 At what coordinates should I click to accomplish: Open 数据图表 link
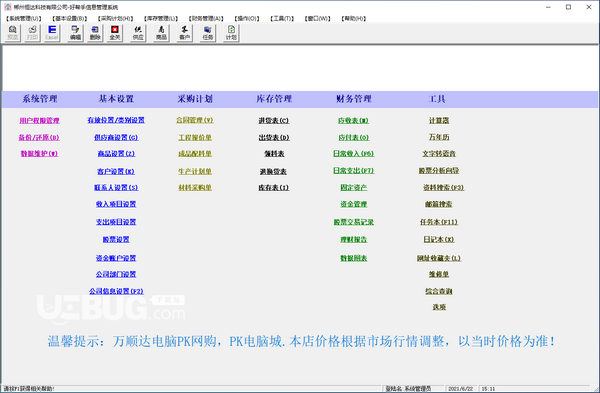coord(353,258)
